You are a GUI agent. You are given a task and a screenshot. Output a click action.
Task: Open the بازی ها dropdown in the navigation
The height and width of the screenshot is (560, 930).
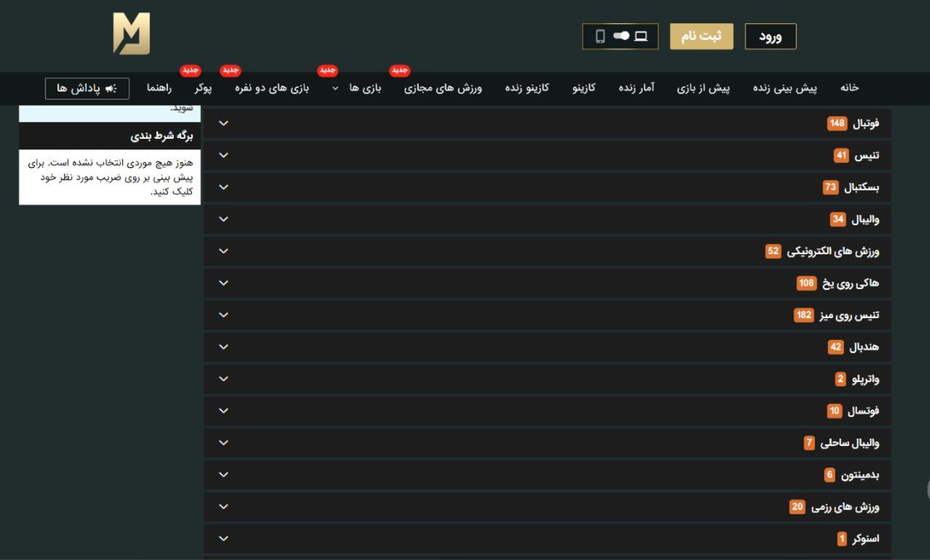coord(360,88)
